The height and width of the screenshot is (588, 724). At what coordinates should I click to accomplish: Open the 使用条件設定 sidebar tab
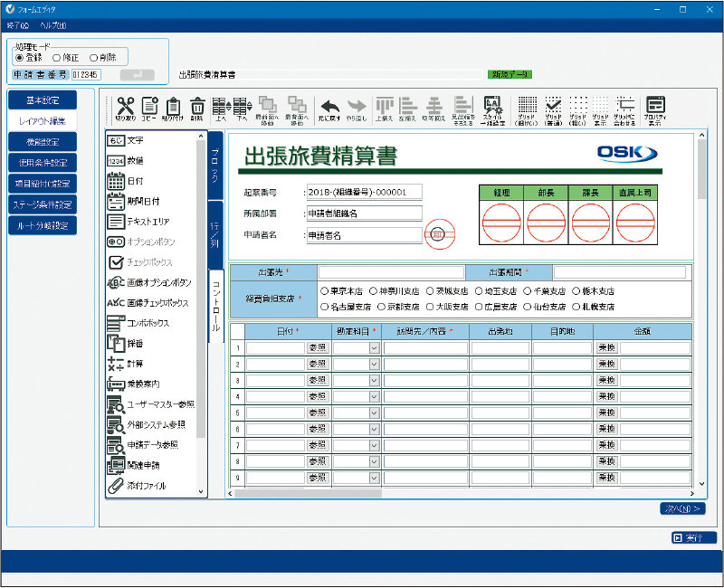pyautogui.click(x=43, y=163)
